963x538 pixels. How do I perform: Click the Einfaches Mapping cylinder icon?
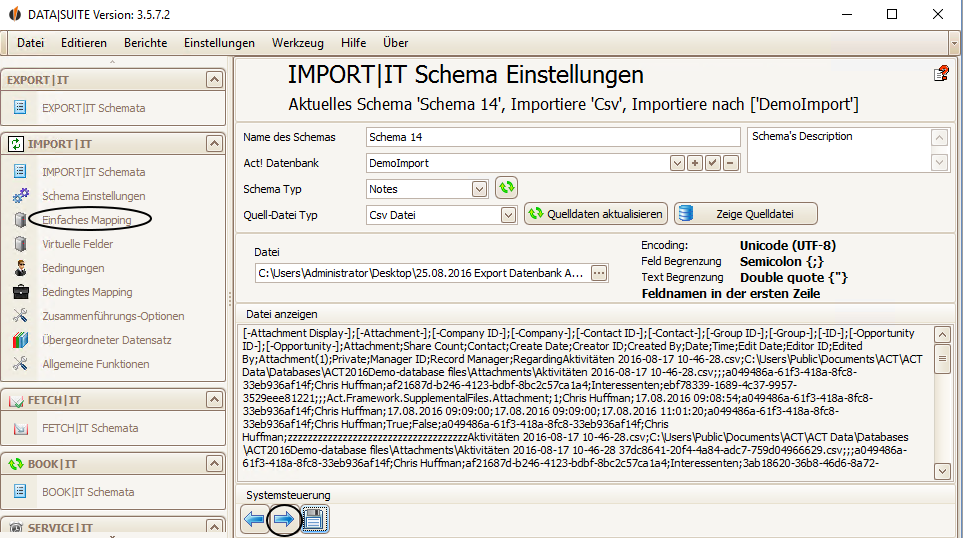[20, 219]
